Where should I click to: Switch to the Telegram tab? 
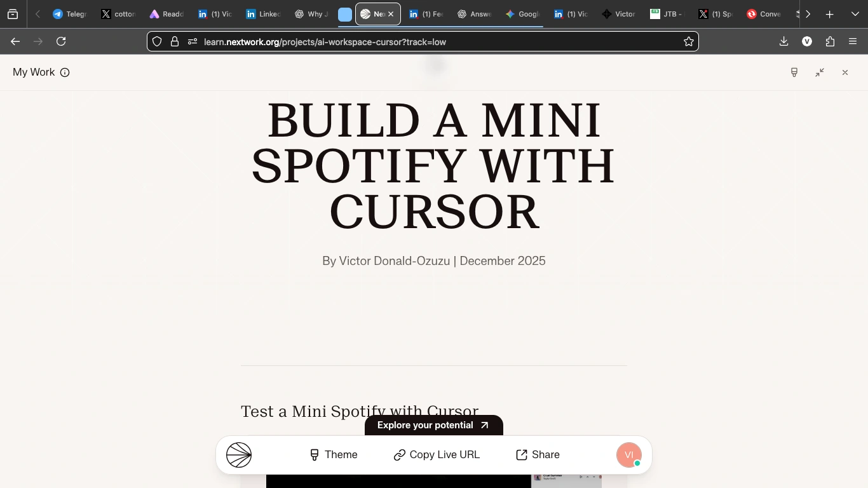[70, 14]
